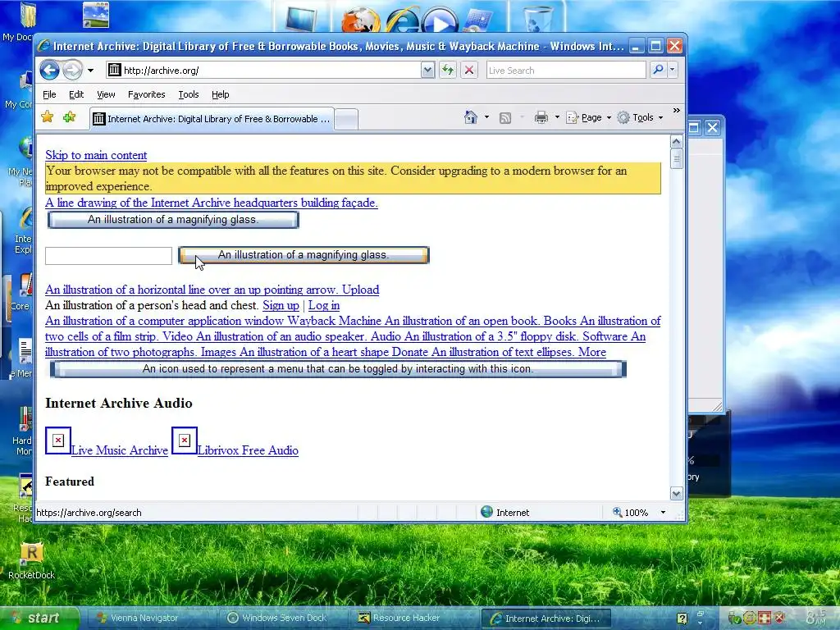
Task: Open the recent pages dropdown beside Forward
Action: pyautogui.click(x=90, y=71)
